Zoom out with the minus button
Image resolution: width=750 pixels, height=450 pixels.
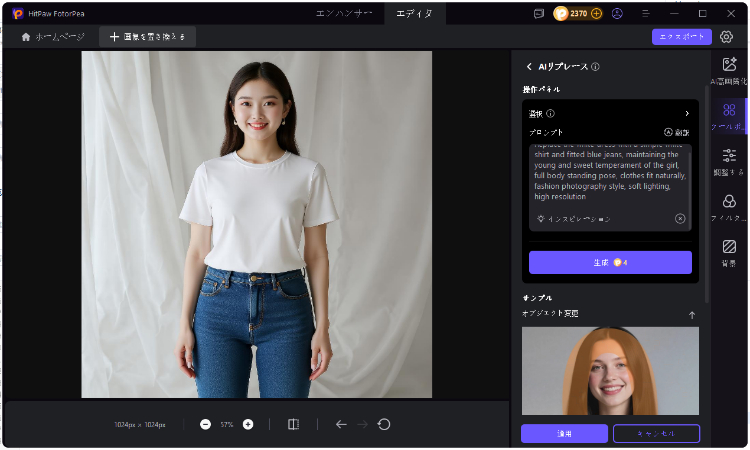point(205,424)
